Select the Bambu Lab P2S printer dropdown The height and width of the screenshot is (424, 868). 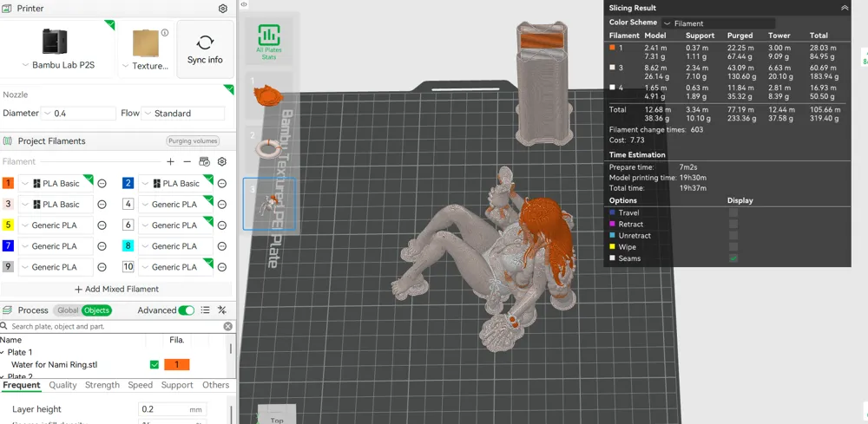(x=58, y=65)
